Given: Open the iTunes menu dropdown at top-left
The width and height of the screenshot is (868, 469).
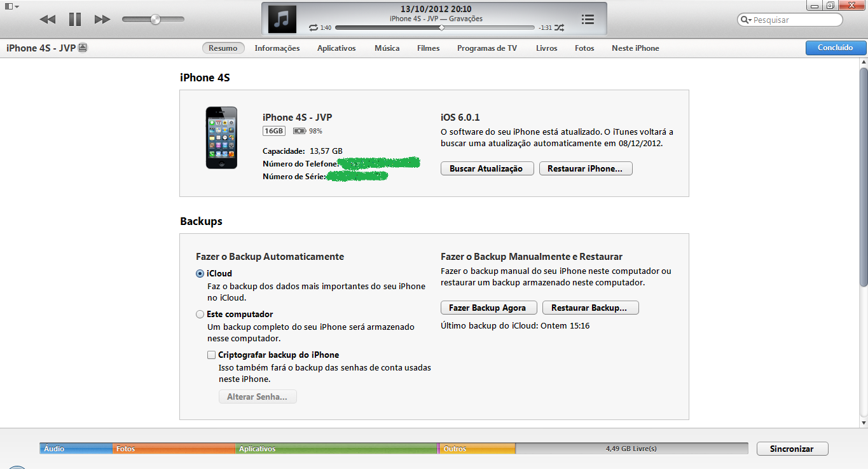Looking at the screenshot, I should pyautogui.click(x=12, y=6).
